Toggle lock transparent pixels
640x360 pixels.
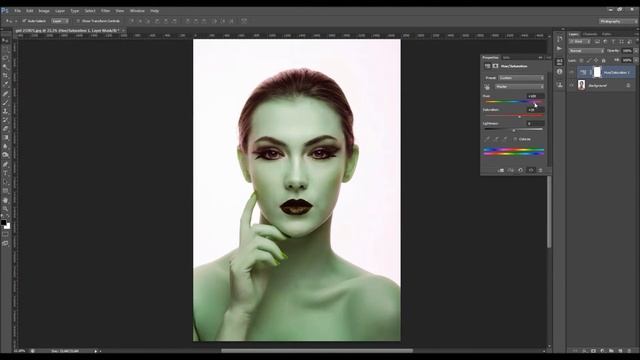[x=581, y=60]
